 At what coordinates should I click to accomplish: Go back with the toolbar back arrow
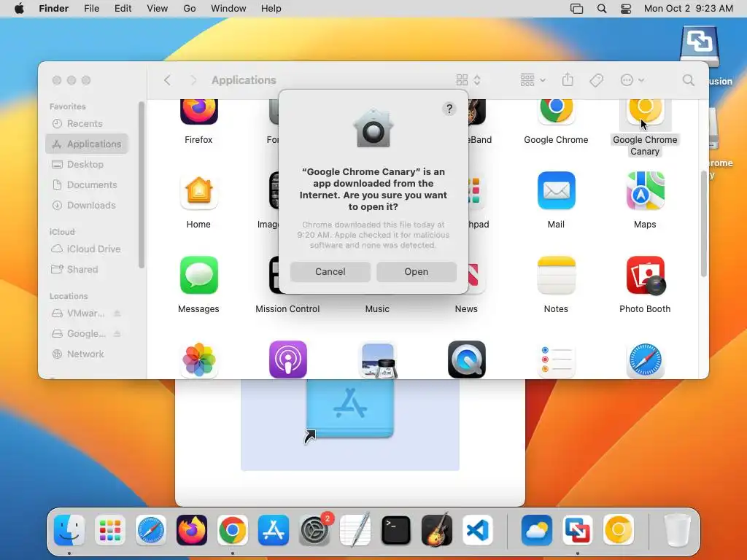tap(167, 80)
